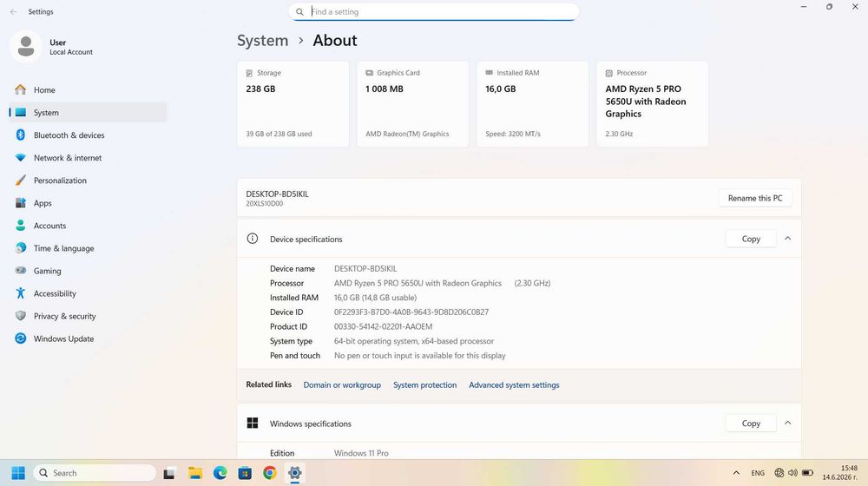This screenshot has width=868, height=486.
Task: Click the User profile avatar
Action: point(25,47)
